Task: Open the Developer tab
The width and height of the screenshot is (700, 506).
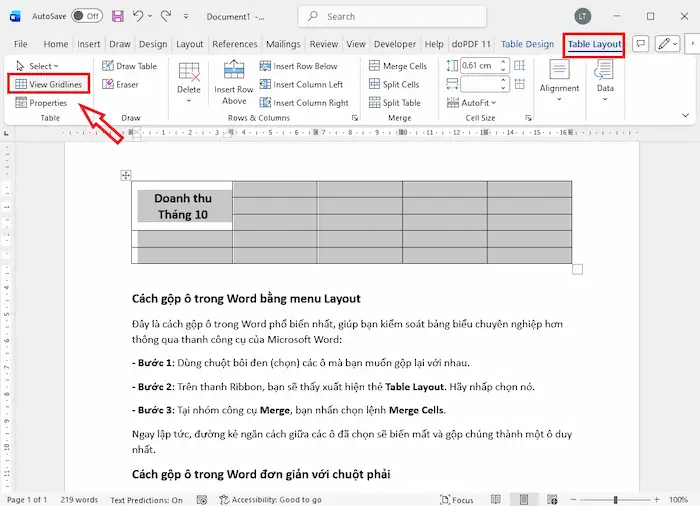Action: point(395,44)
